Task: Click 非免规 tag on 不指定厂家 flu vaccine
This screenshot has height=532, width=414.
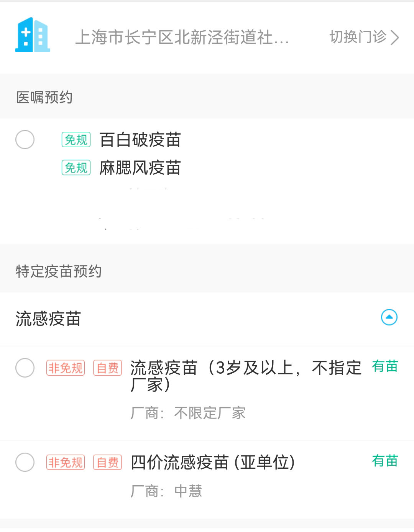Action: tap(66, 368)
